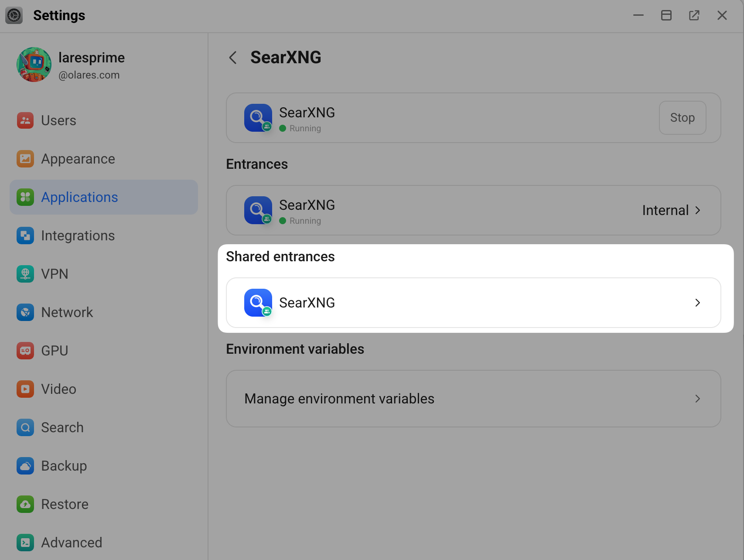Open Manage environment variables chevron
The height and width of the screenshot is (560, 744).
(x=698, y=399)
